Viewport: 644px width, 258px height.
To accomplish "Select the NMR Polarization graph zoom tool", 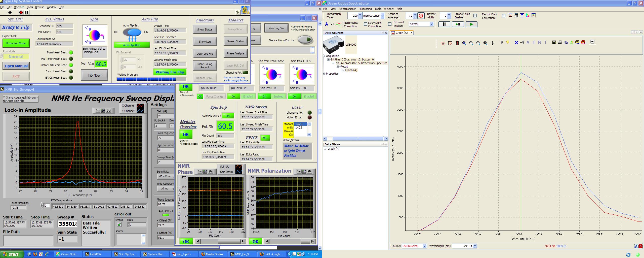I will pos(304,172).
